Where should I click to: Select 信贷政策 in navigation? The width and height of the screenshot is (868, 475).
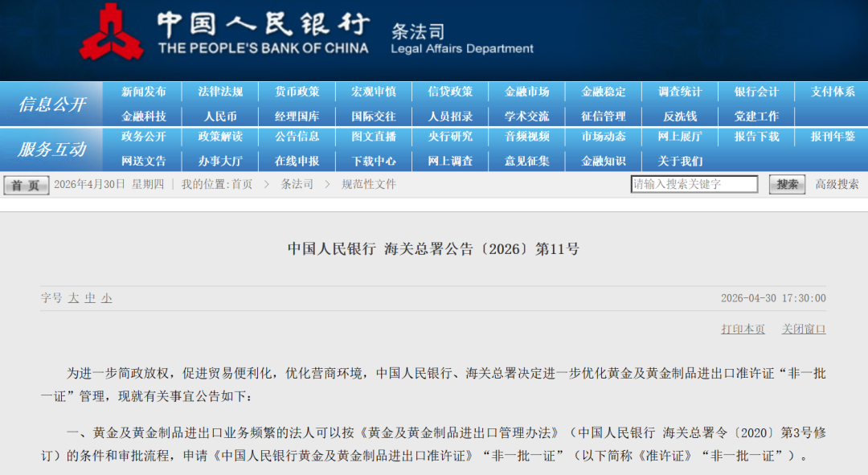coord(450,92)
